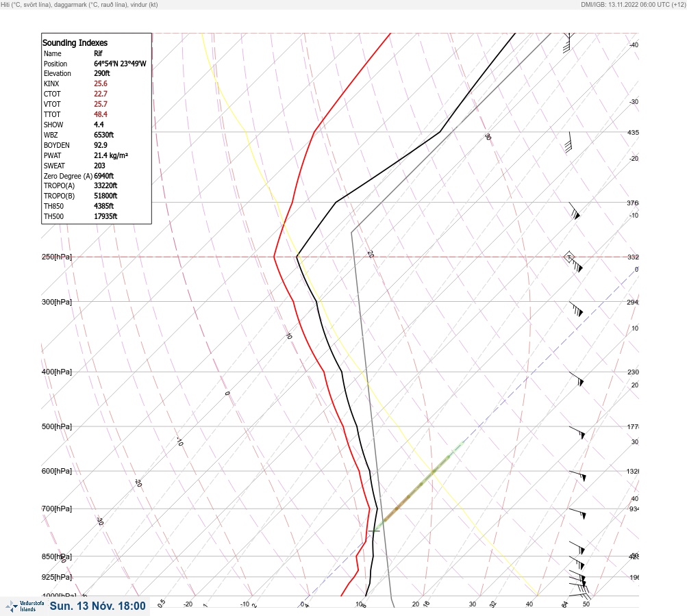Click the 'KINX' row label
This screenshot has width=687, height=616.
[51, 84]
